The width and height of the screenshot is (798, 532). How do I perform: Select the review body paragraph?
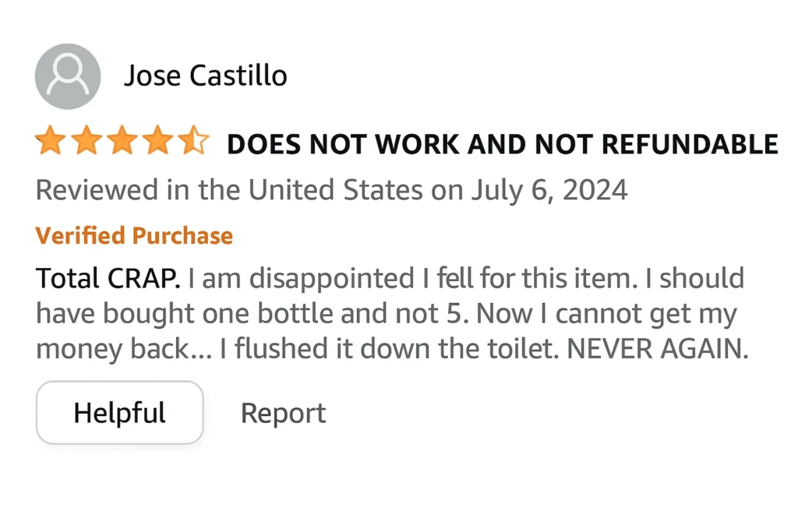tap(390, 312)
